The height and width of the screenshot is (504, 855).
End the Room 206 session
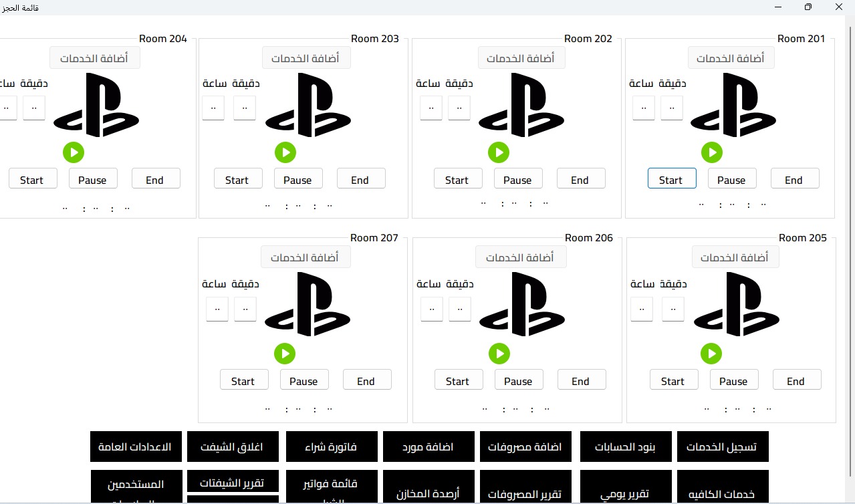tap(582, 380)
